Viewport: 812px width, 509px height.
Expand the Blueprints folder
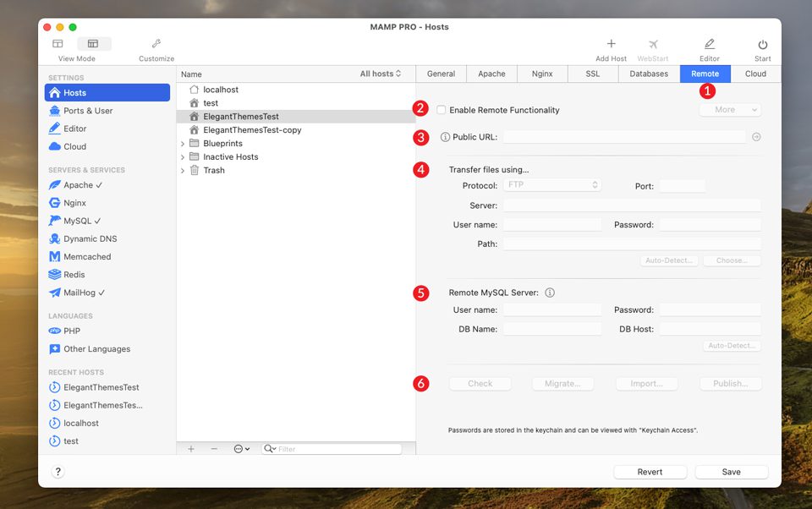[183, 144]
